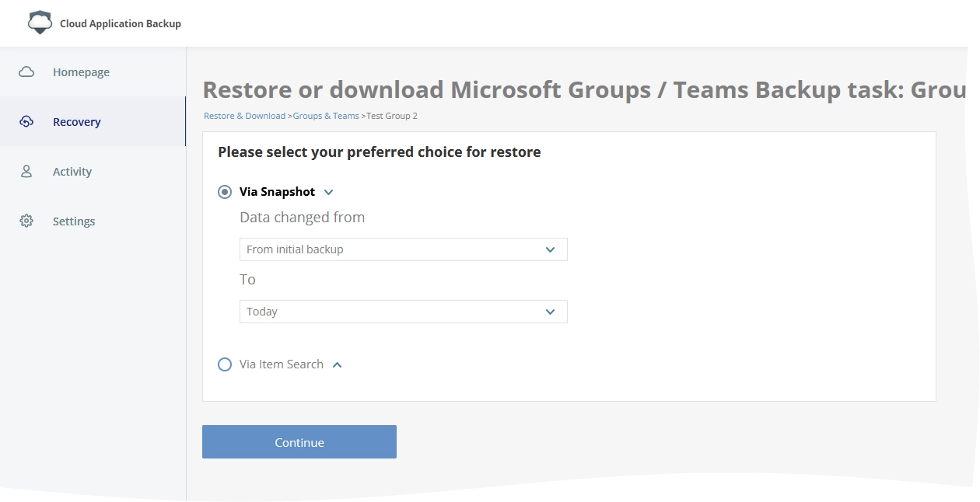The image size is (980, 502).
Task: Click the Activity person icon
Action: (26, 172)
